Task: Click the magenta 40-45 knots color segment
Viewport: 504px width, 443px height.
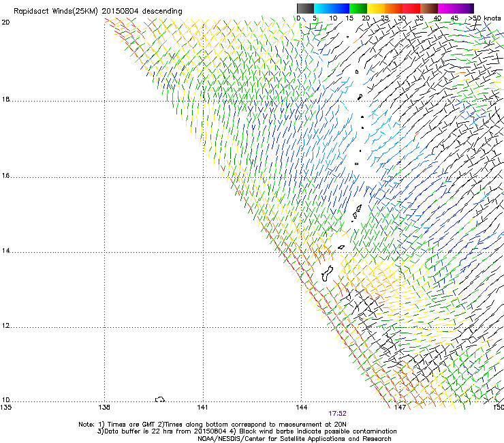Action: coord(447,8)
